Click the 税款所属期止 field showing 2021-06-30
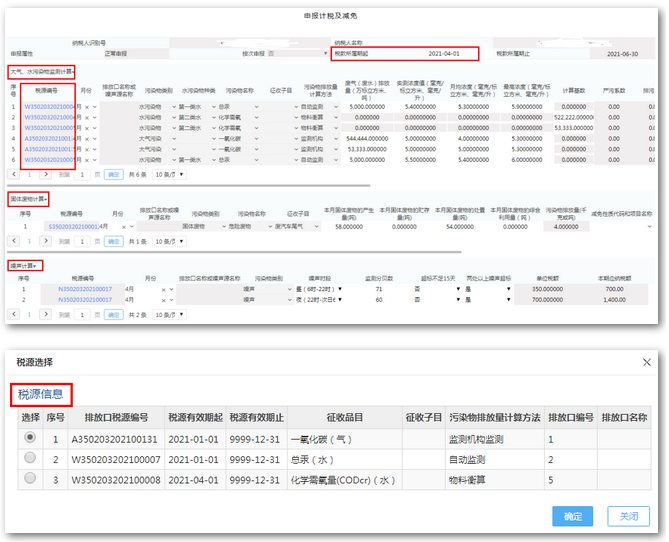The height and width of the screenshot is (542, 669). tap(622, 54)
